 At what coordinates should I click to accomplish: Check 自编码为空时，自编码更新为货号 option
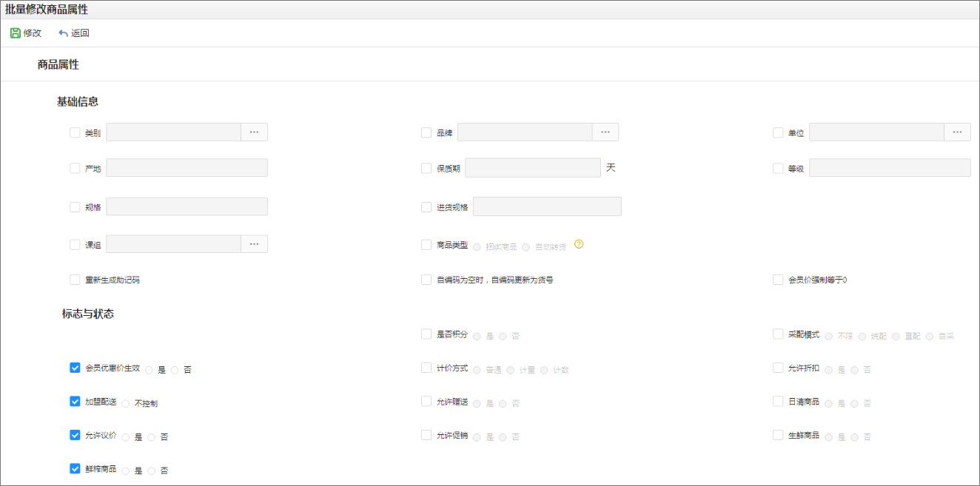[426, 280]
